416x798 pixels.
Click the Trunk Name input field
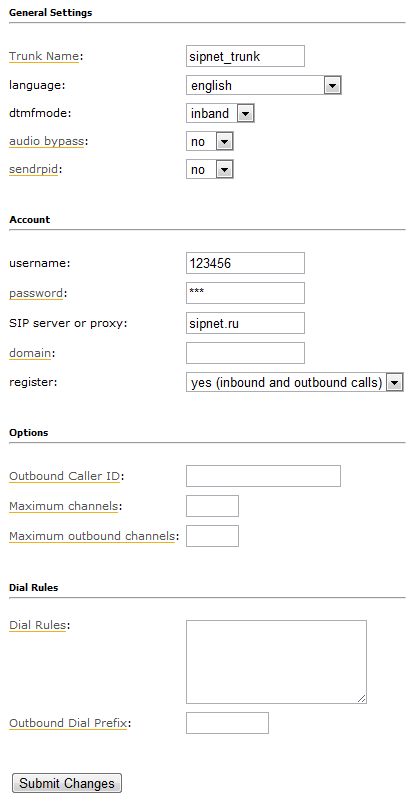coord(245,56)
